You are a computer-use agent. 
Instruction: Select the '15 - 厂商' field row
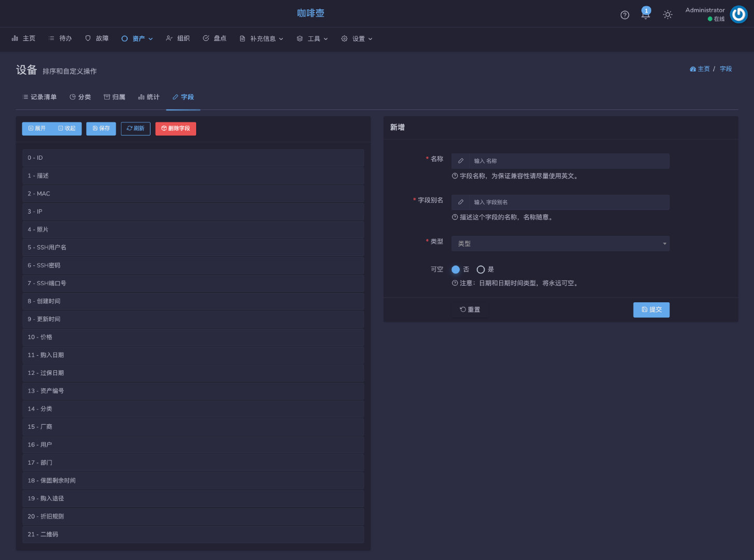point(193,427)
